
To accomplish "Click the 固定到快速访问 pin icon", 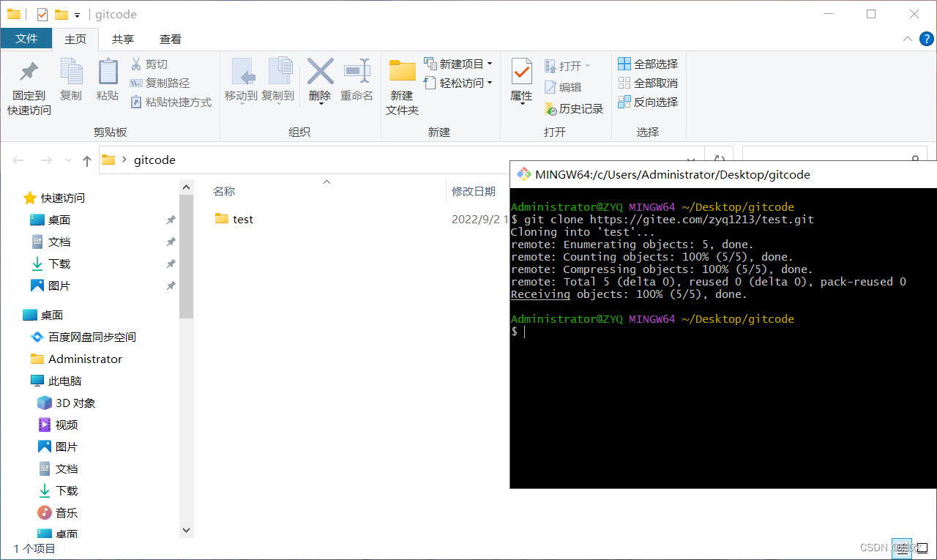I will (x=29, y=72).
